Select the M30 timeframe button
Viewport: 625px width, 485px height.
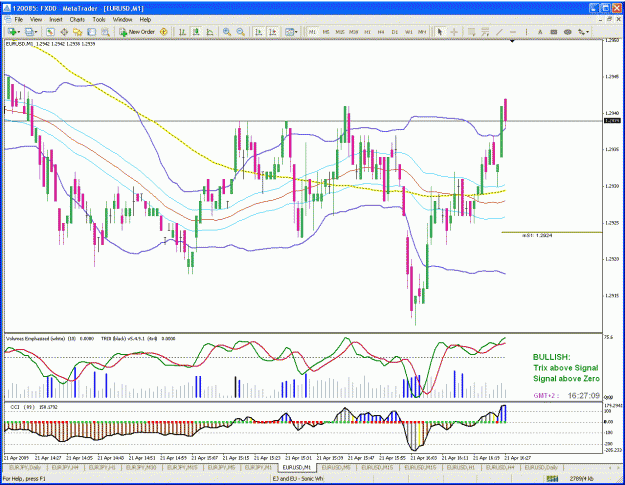pyautogui.click(x=354, y=32)
